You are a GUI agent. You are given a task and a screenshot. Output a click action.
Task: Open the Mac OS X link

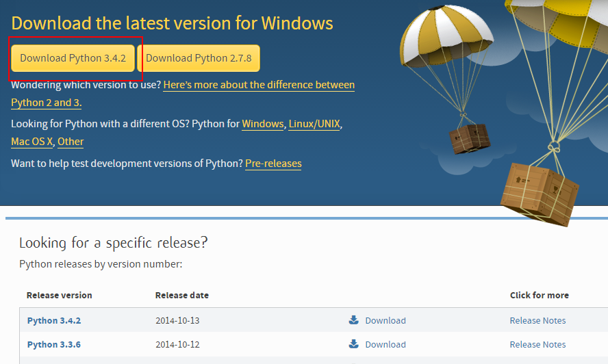pos(31,142)
